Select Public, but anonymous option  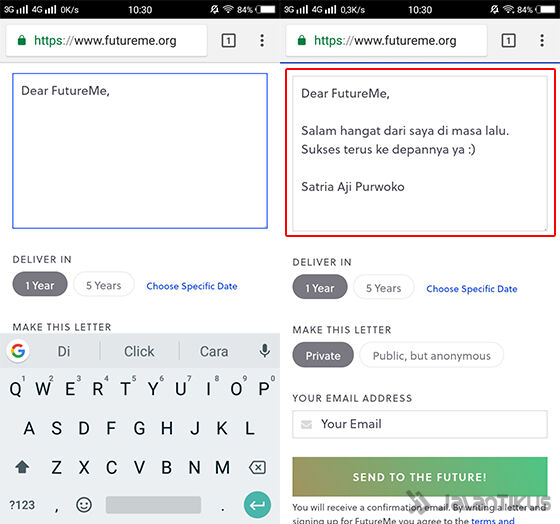[431, 355]
